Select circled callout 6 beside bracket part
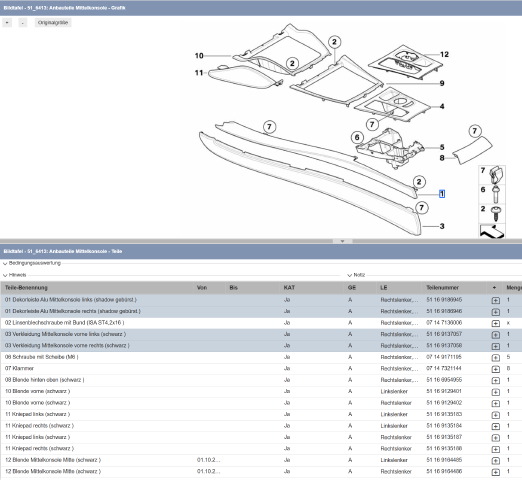The image size is (522, 480). click(x=357, y=137)
